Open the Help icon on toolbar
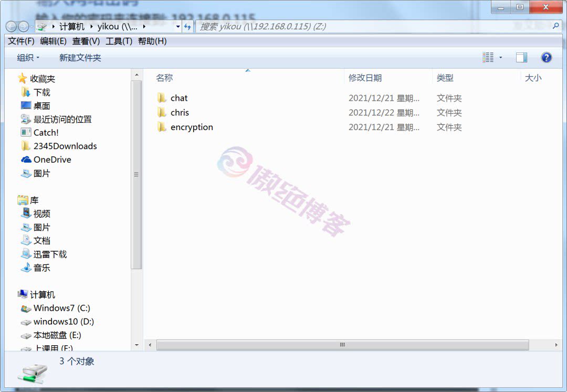Screen dimensions: 567x392 (547, 57)
